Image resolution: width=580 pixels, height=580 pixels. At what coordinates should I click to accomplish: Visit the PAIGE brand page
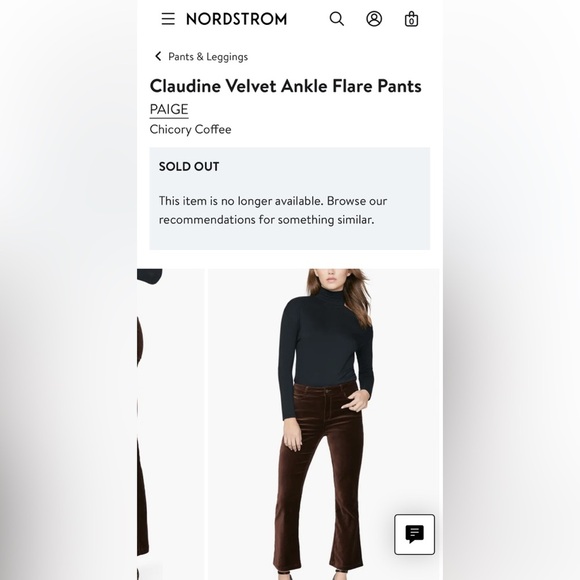click(169, 109)
